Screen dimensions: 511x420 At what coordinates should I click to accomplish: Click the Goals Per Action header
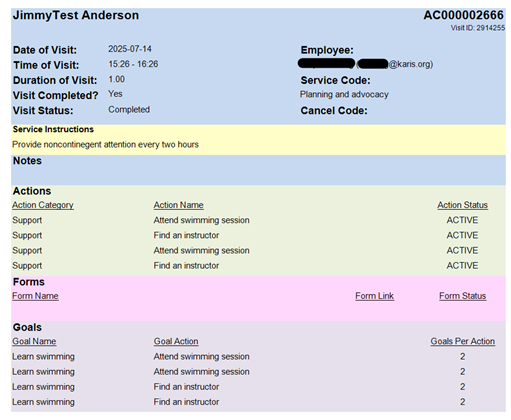(463, 341)
